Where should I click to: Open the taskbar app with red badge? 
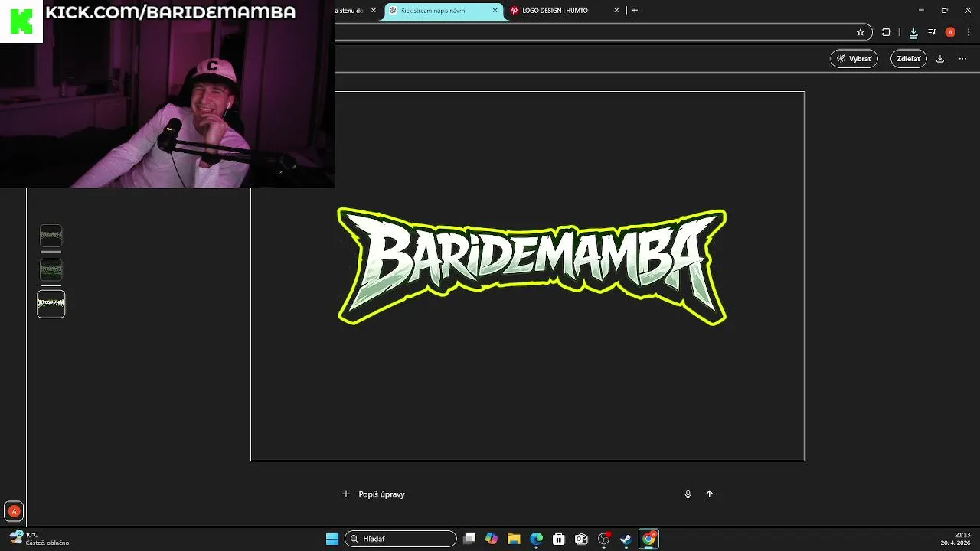pyautogui.click(x=604, y=539)
